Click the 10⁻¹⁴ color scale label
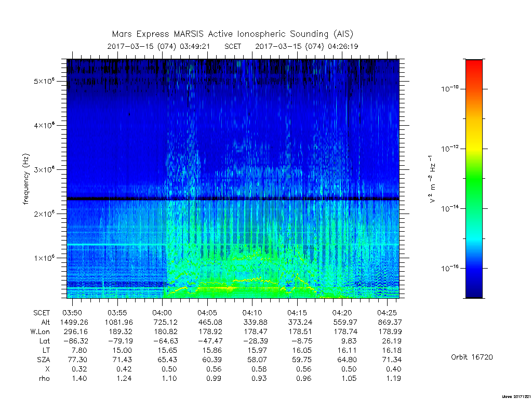Image resolution: width=532 pixels, height=399 pixels. tap(450, 208)
